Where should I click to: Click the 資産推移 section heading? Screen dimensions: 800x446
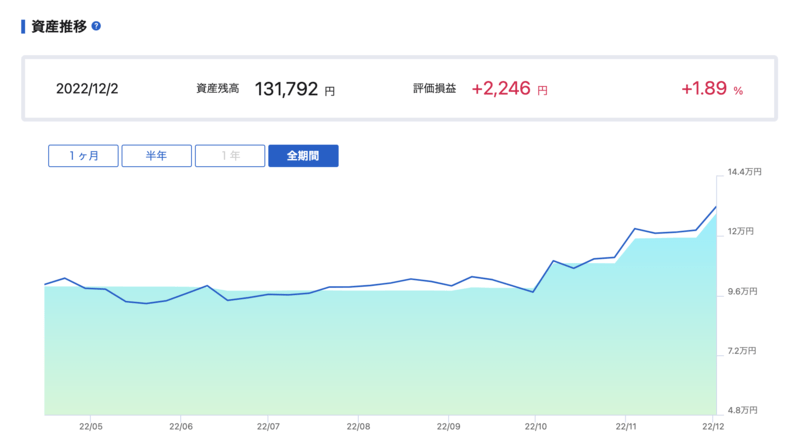pyautogui.click(x=59, y=27)
